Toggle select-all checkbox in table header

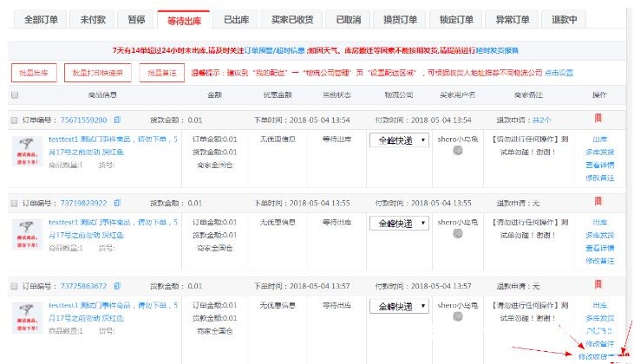tap(14, 94)
